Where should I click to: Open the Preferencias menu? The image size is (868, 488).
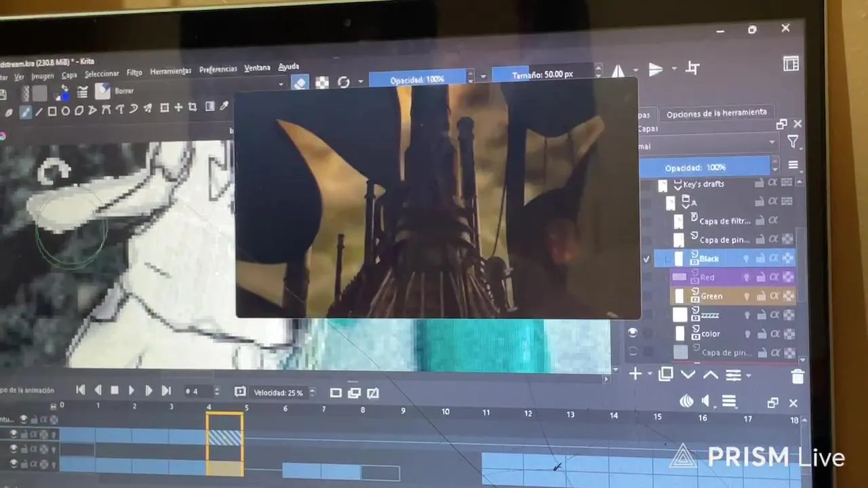click(x=218, y=69)
